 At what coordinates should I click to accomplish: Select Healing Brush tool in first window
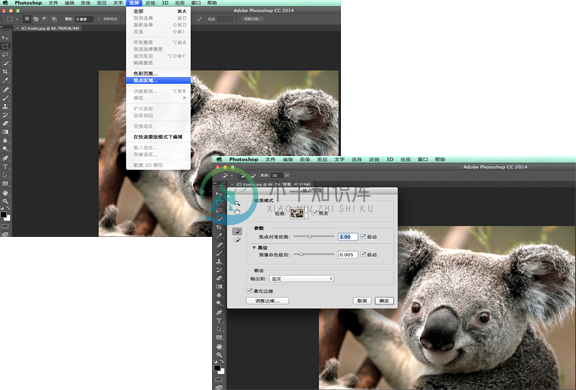click(5, 89)
